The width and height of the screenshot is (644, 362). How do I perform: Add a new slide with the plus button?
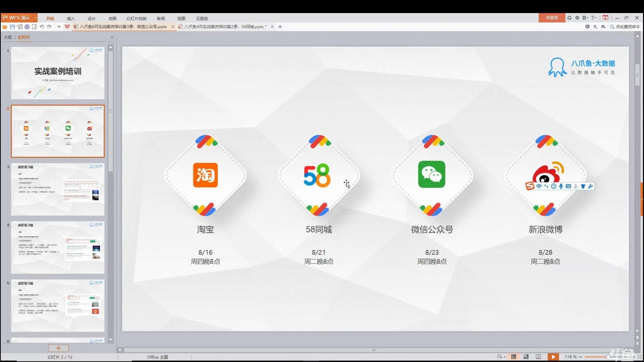pos(58,348)
